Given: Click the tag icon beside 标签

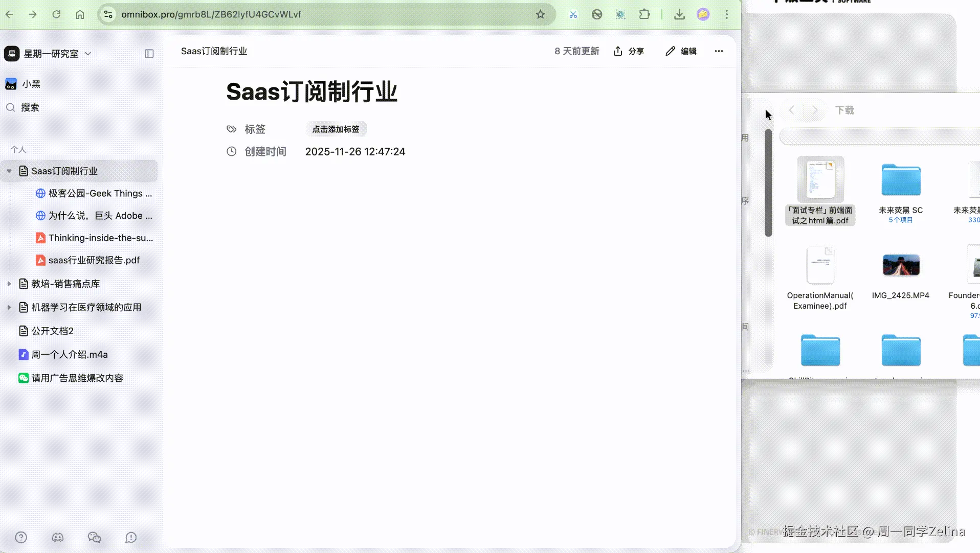Looking at the screenshot, I should pos(232,129).
